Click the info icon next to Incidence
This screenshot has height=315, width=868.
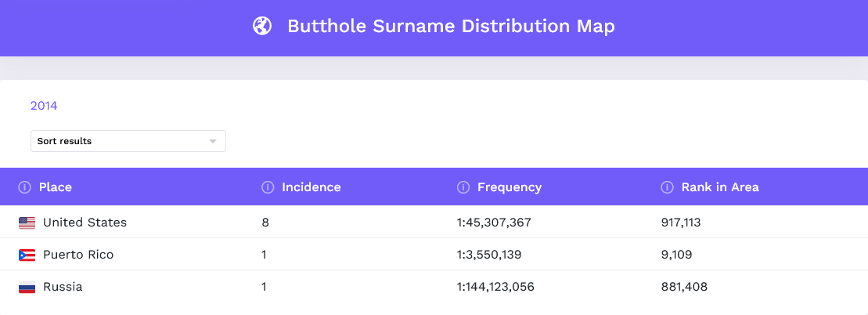coord(268,187)
